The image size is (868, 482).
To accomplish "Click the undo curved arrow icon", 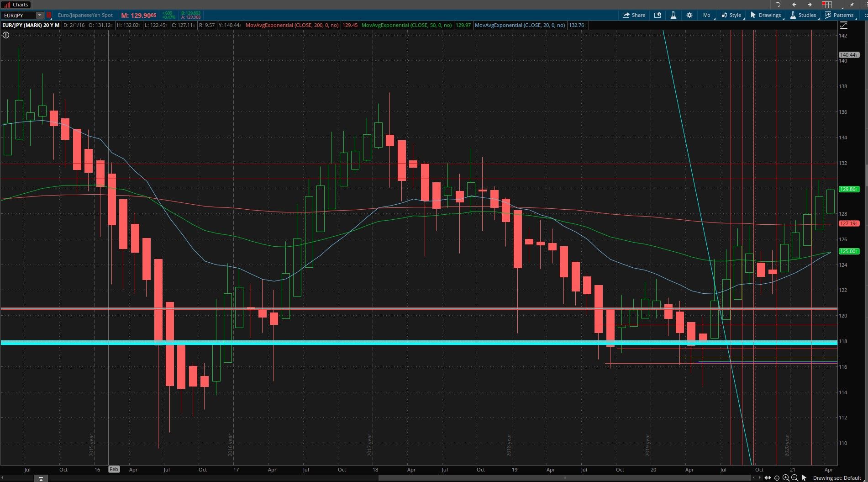I will coord(779,5).
